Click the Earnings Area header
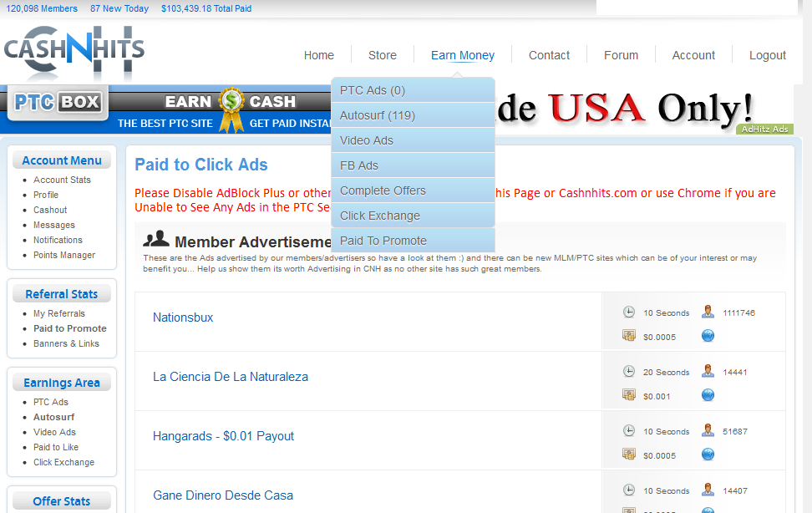Image resolution: width=812 pixels, height=513 pixels. coord(62,383)
